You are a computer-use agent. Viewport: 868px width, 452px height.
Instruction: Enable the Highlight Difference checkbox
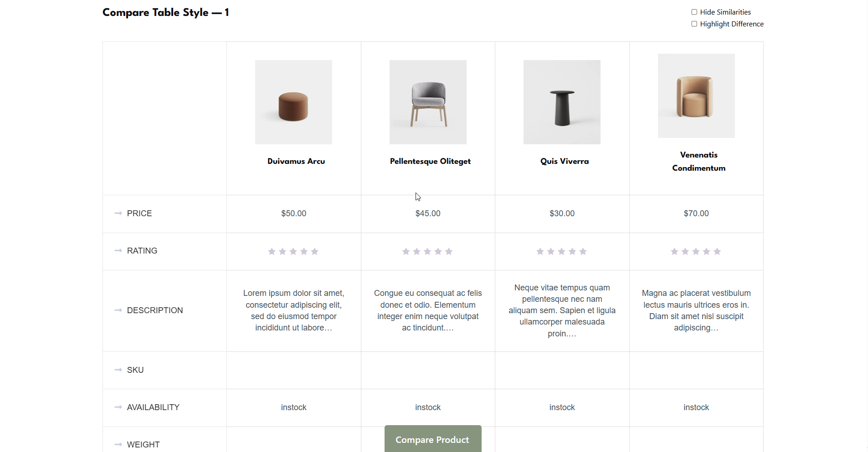pos(693,24)
